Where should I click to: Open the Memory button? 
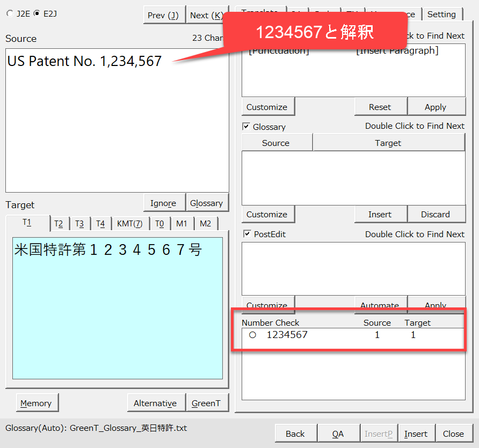(36, 403)
